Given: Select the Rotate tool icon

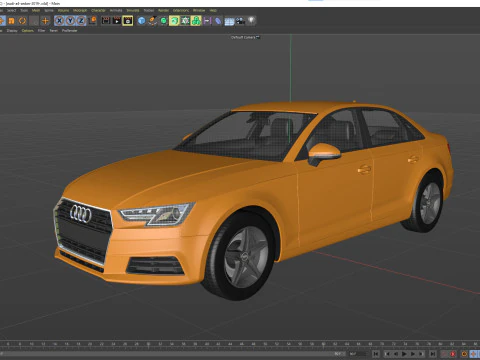Looking at the screenshot, I should (22, 21).
